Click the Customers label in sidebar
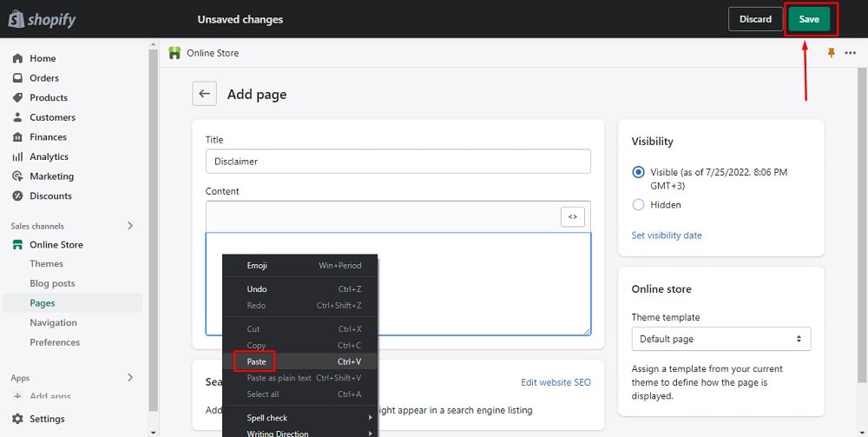Viewport: 868px width, 437px height. coord(53,117)
